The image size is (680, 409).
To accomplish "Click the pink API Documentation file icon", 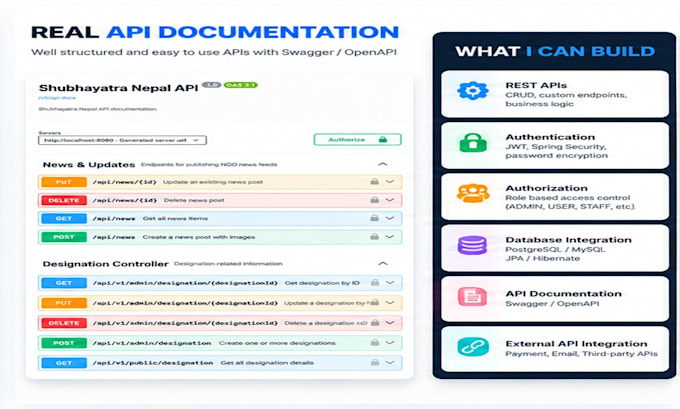I will click(x=472, y=297).
